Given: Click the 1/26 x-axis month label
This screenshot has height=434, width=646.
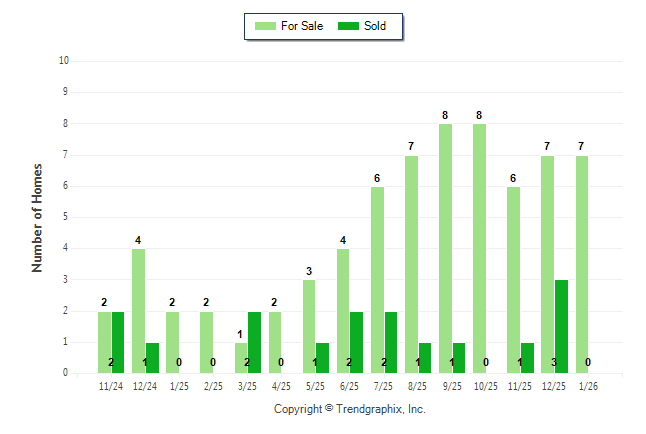Looking at the screenshot, I should coord(587,384).
